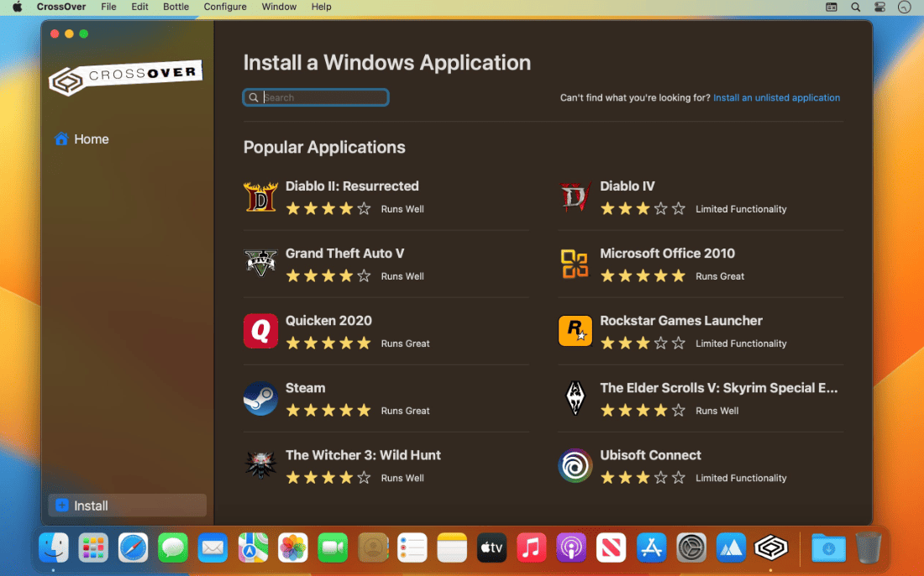Image resolution: width=924 pixels, height=576 pixels.
Task: Open the Bottle menu
Action: pyautogui.click(x=176, y=7)
